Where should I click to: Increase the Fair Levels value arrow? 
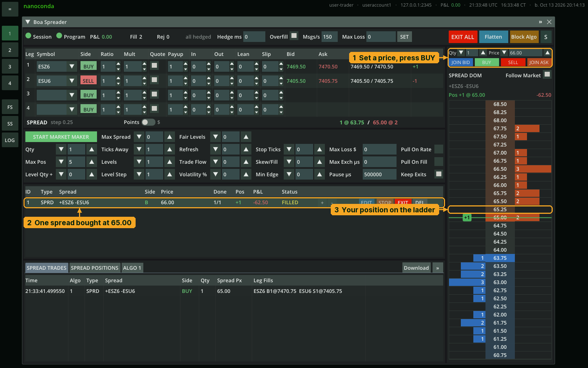[x=246, y=137]
